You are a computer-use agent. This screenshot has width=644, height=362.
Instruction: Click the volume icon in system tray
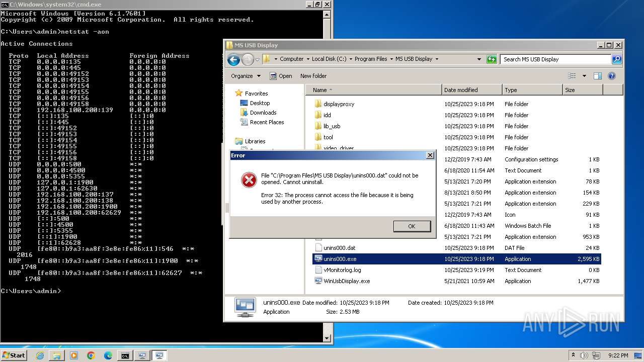pyautogui.click(x=584, y=355)
